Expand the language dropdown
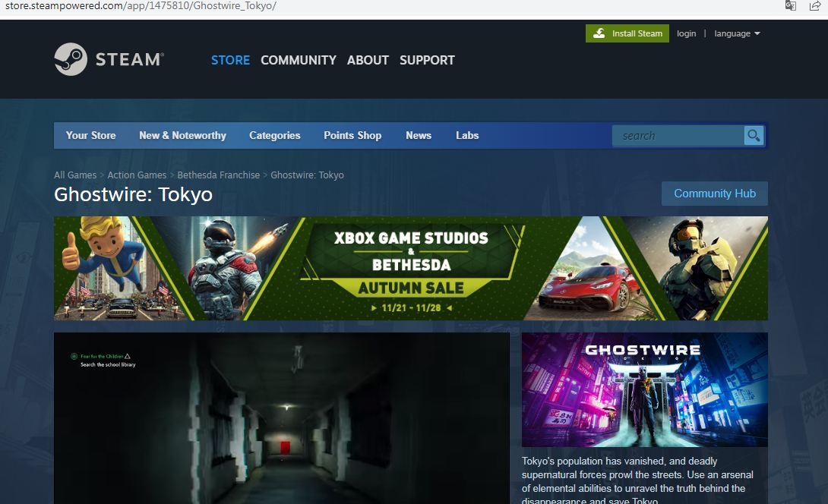828x504 pixels. [x=737, y=33]
